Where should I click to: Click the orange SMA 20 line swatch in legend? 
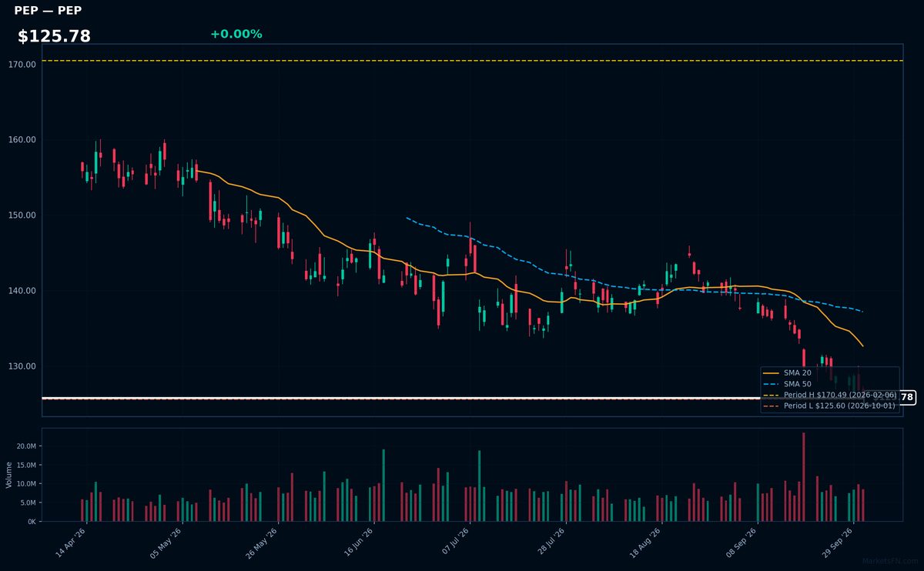[772, 373]
